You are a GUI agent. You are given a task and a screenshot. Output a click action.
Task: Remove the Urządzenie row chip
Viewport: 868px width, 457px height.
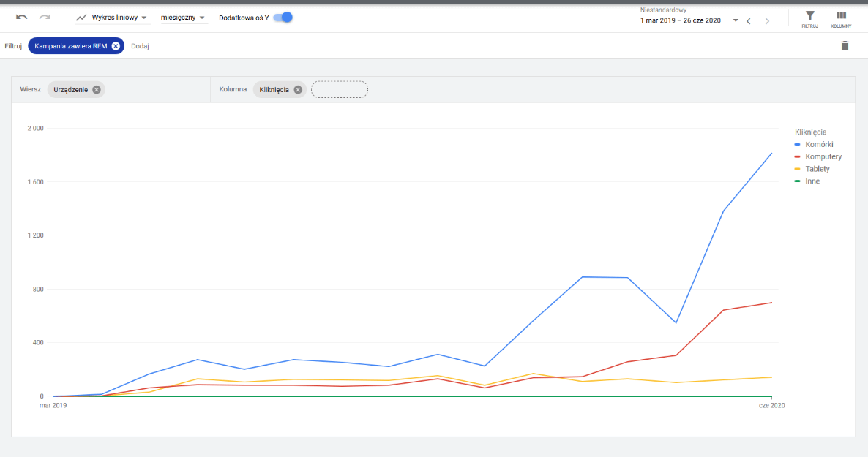[x=97, y=90]
